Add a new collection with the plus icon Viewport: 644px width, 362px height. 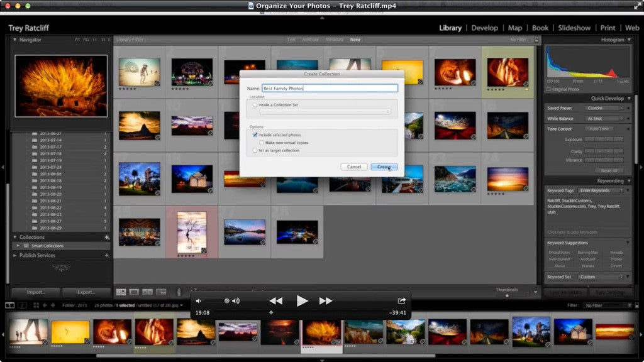tap(106, 237)
